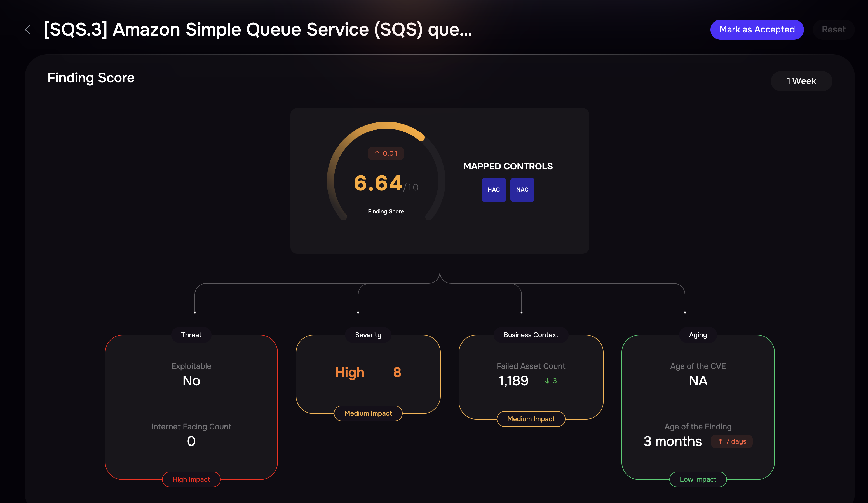Go back using the left chevron
The image size is (868, 503).
[28, 30]
